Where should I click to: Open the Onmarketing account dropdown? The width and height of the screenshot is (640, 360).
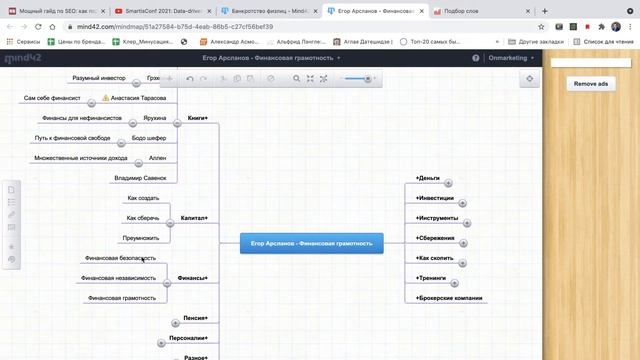pos(511,58)
